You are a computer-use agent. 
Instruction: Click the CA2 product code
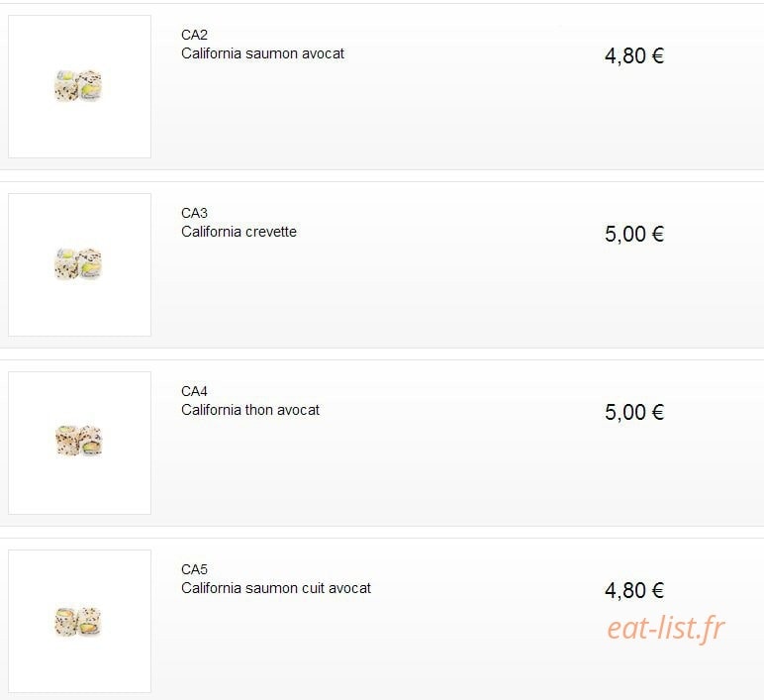[194, 35]
